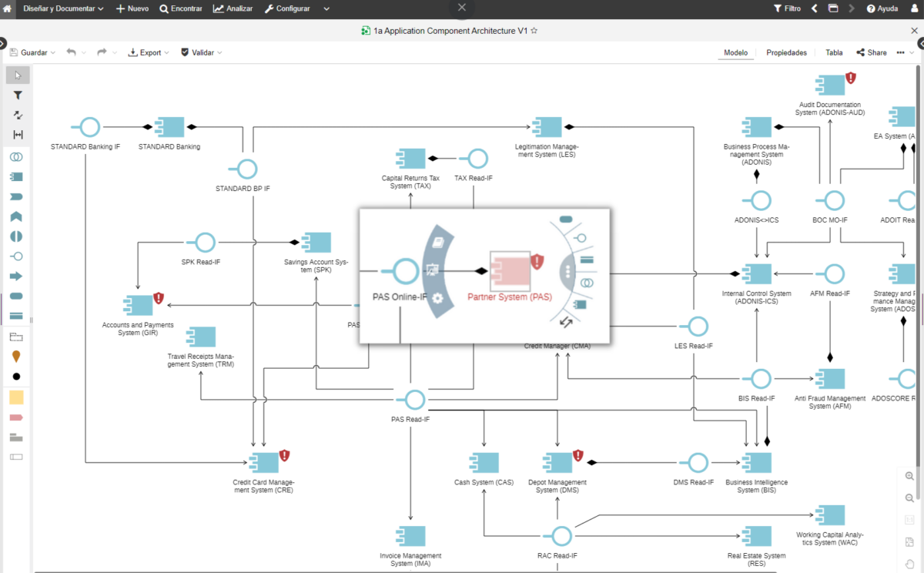Switch to the Propiedades tab
Screen dimensions: 924x573
[785, 52]
